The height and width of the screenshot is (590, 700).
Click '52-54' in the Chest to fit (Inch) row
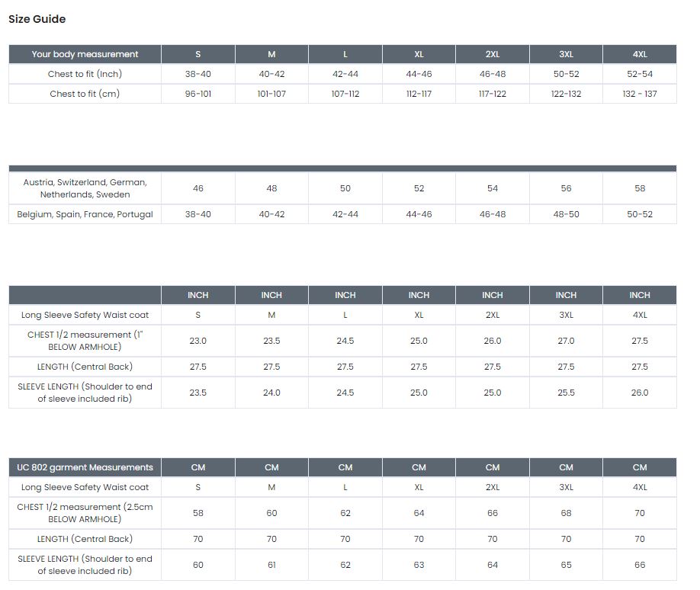pos(640,74)
